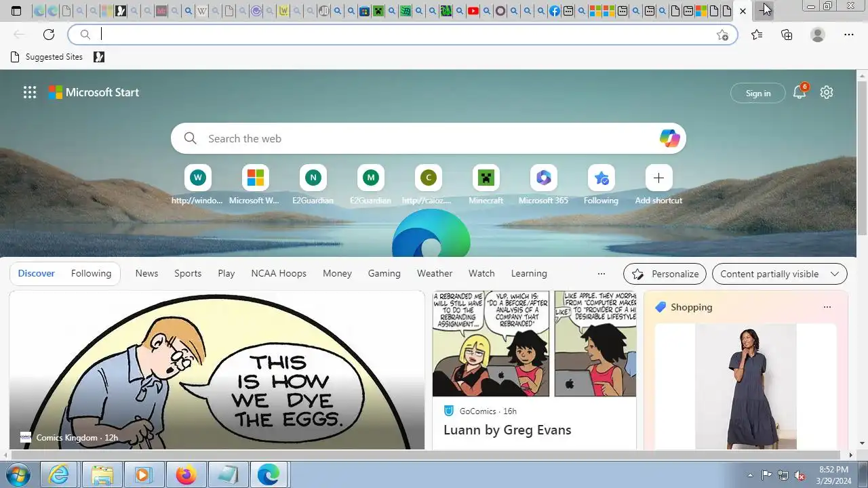868x488 pixels.
Task: Click Add shortcut plus tile
Action: pyautogui.click(x=658, y=184)
